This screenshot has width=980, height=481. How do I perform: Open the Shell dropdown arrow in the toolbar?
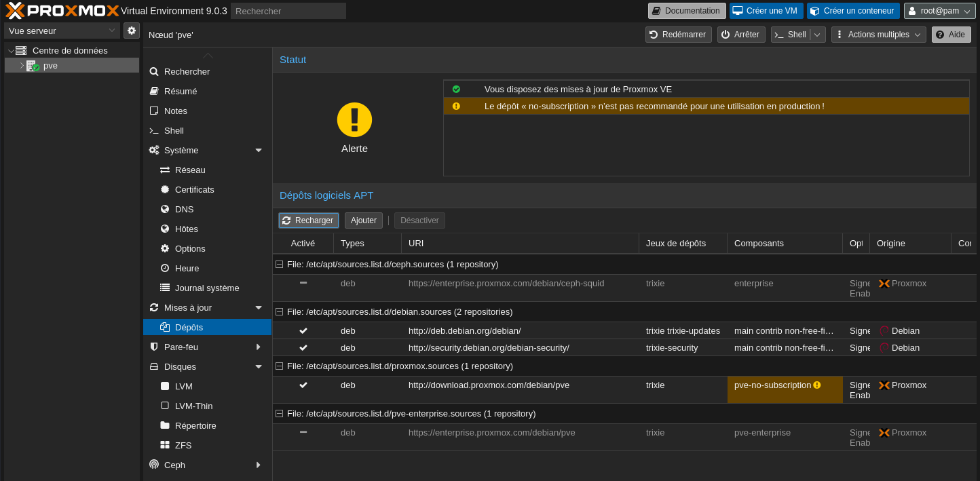click(818, 35)
